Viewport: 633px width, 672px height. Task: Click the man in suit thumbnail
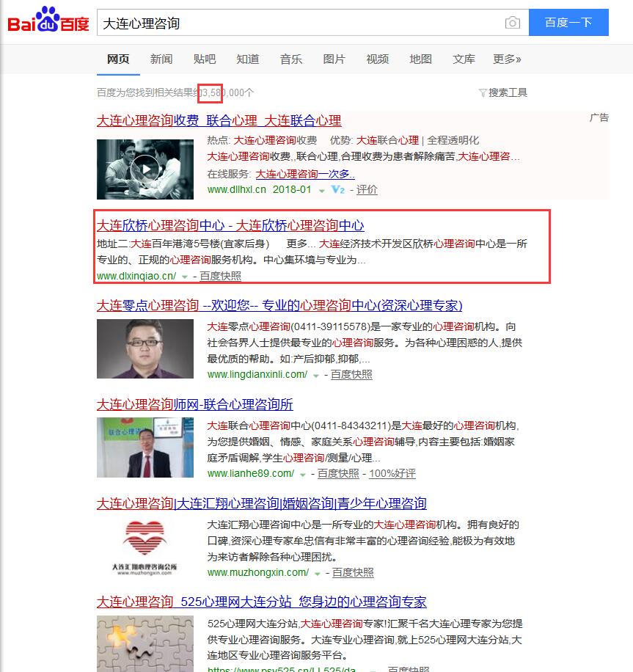(x=145, y=448)
